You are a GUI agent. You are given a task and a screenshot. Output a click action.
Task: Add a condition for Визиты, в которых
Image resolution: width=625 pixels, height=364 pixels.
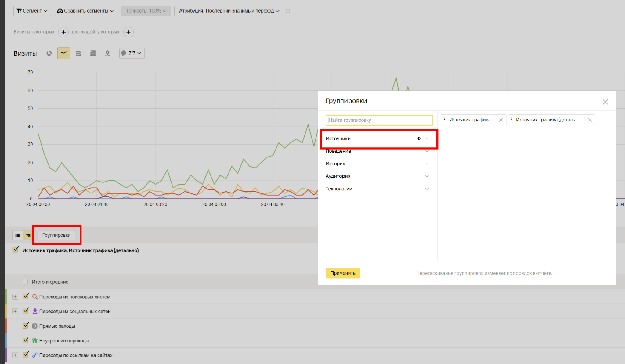(63, 32)
